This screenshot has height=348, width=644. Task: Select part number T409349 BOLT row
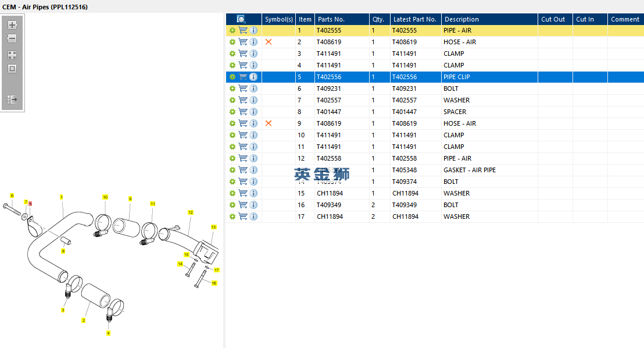pyautogui.click(x=435, y=205)
